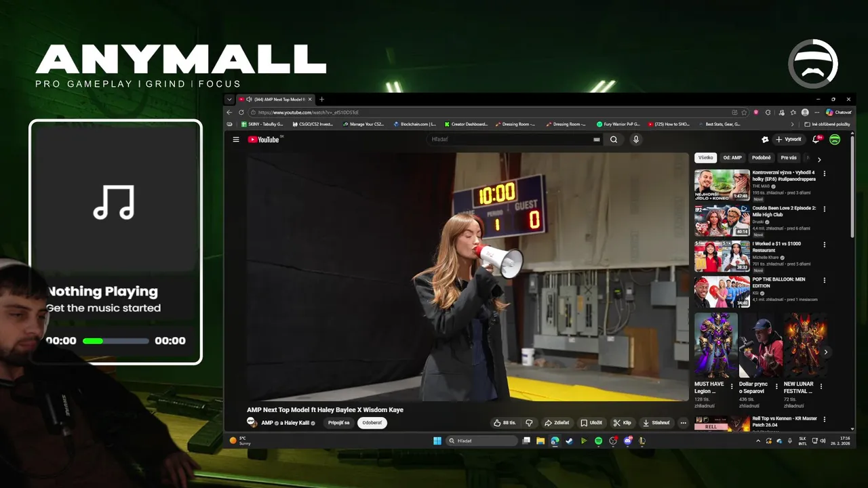Image resolution: width=868 pixels, height=488 pixels.
Task: Open the YouTube hamburger guide menu
Action: tap(236, 140)
